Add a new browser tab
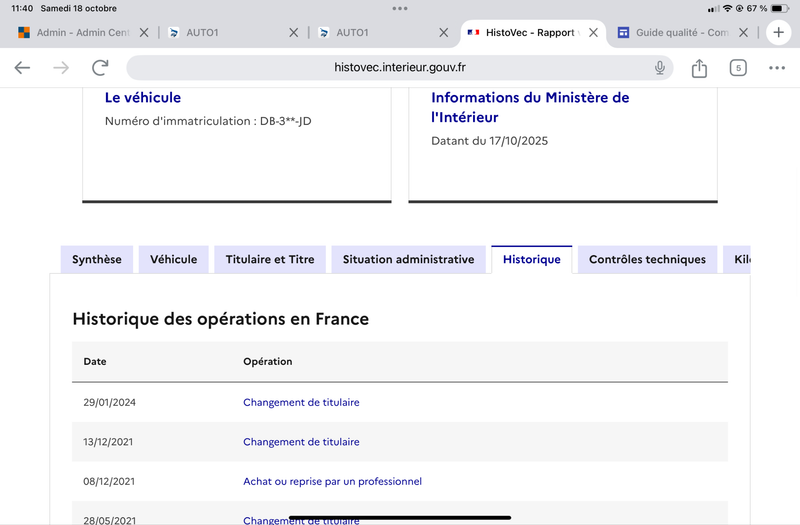Screen dimensions: 800x525 pyautogui.click(x=779, y=32)
